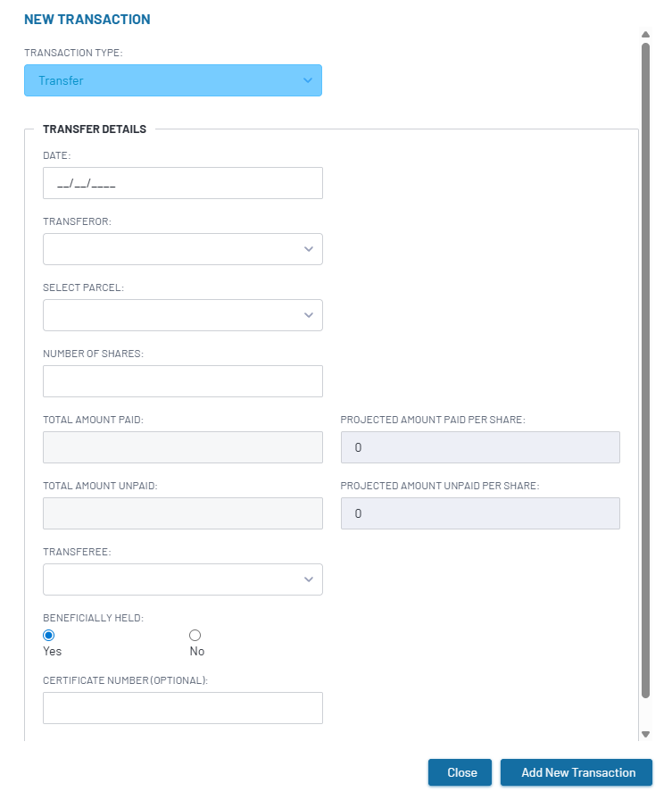Click the scrollbar down arrow

click(645, 734)
